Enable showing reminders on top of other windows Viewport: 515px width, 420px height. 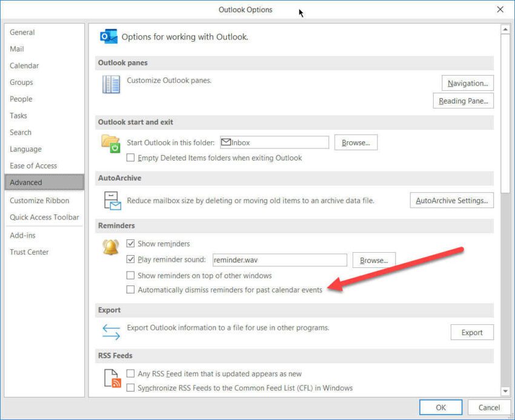click(x=130, y=275)
